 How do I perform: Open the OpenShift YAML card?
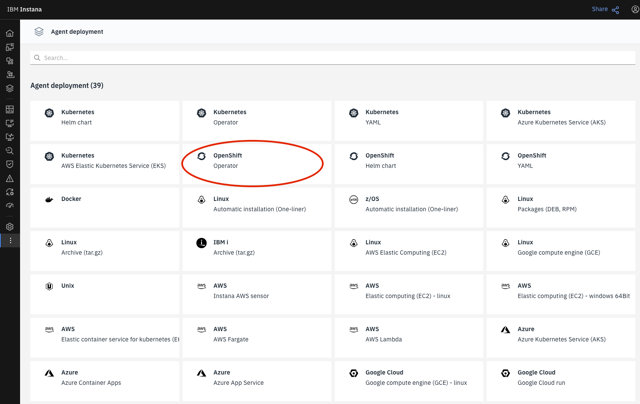[561, 164]
